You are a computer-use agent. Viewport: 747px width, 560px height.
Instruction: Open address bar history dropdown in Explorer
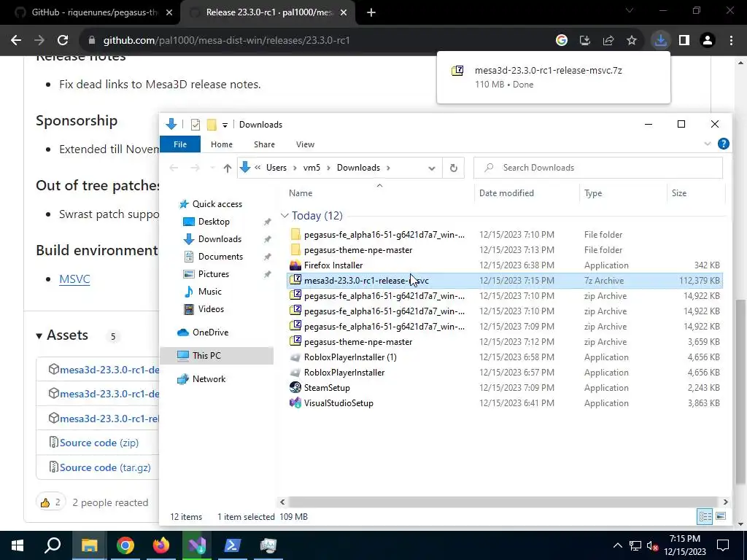click(432, 168)
